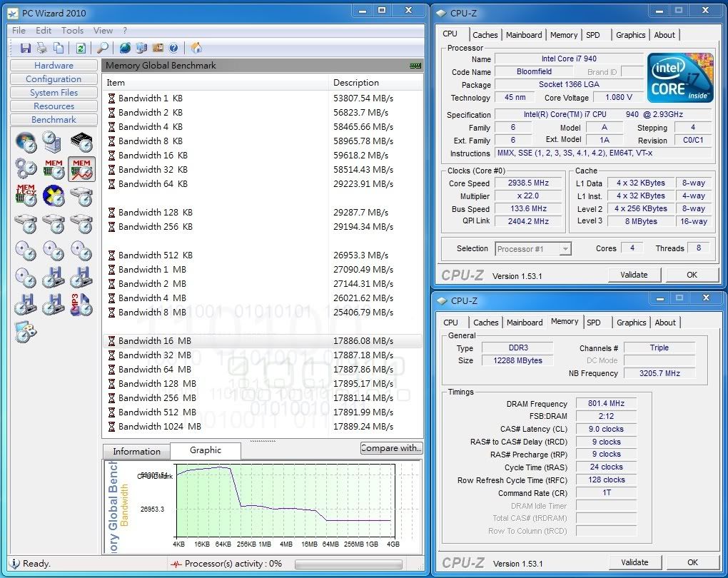Click the NB Frequency 3205.7 MHz field
The height and width of the screenshot is (578, 728).
tap(659, 373)
